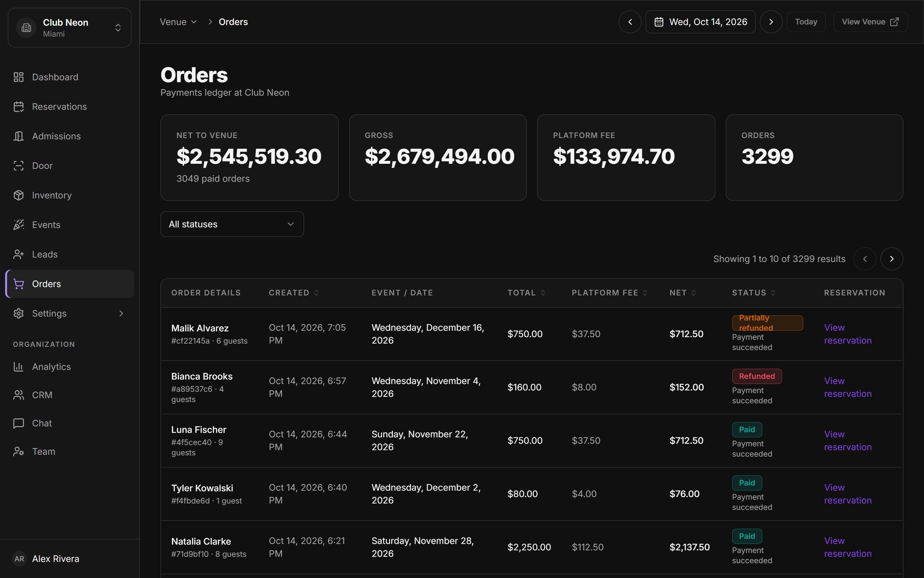Click the Leads user-plus icon
The width and height of the screenshot is (924, 578).
click(18, 254)
